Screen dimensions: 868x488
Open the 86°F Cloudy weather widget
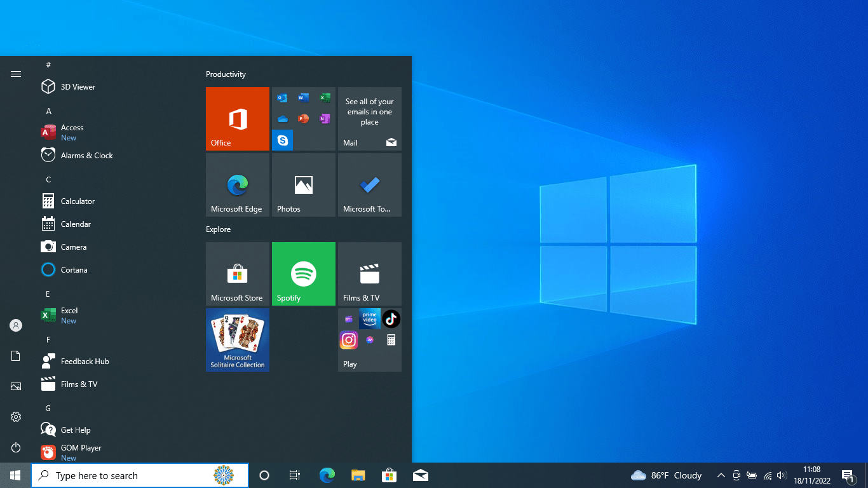coord(667,475)
